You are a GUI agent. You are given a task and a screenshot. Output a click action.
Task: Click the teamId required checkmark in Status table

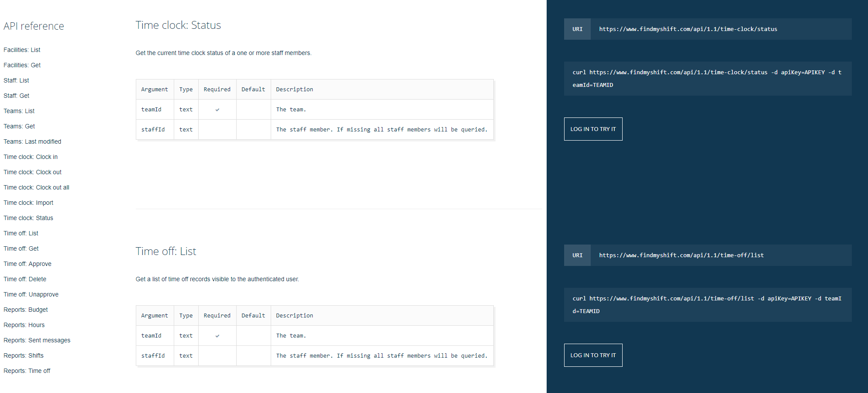[x=217, y=110]
